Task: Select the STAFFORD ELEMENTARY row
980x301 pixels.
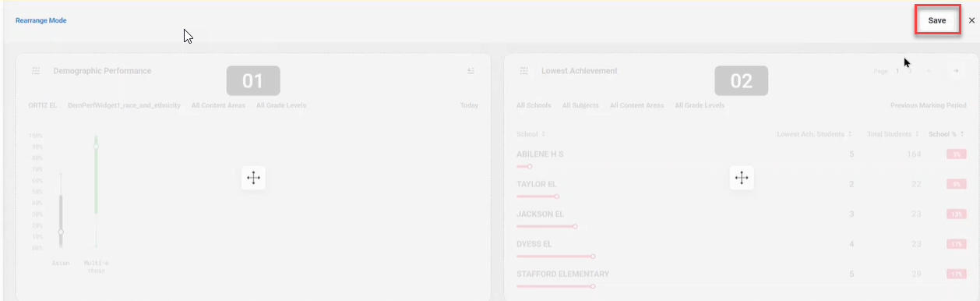Action: (741, 278)
